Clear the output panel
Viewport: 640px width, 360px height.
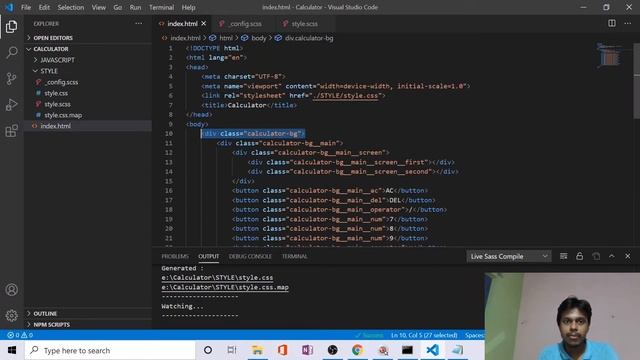coord(564,256)
